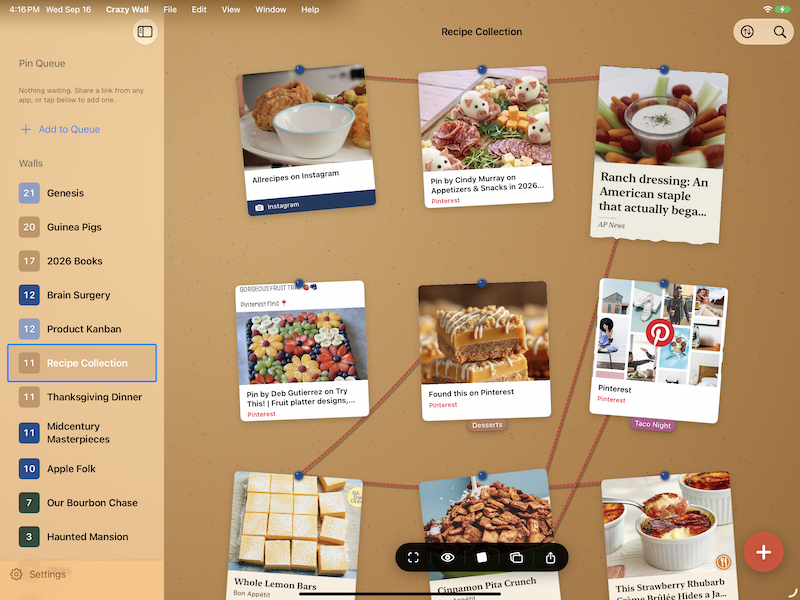The height and width of the screenshot is (600, 800).
Task: Click the Product Kanban wall badge numbered 12
Action: pyautogui.click(x=29, y=329)
